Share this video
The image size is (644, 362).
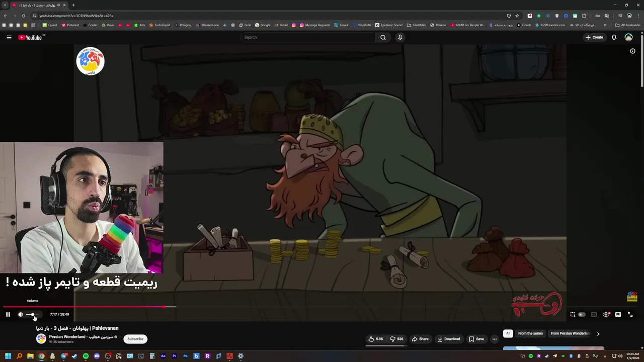coord(420,339)
